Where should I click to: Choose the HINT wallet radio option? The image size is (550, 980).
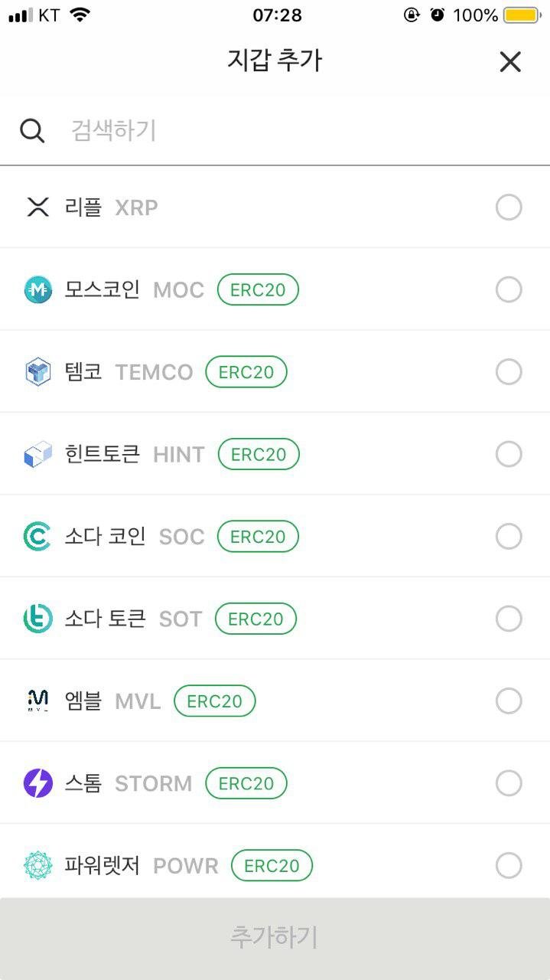509,454
